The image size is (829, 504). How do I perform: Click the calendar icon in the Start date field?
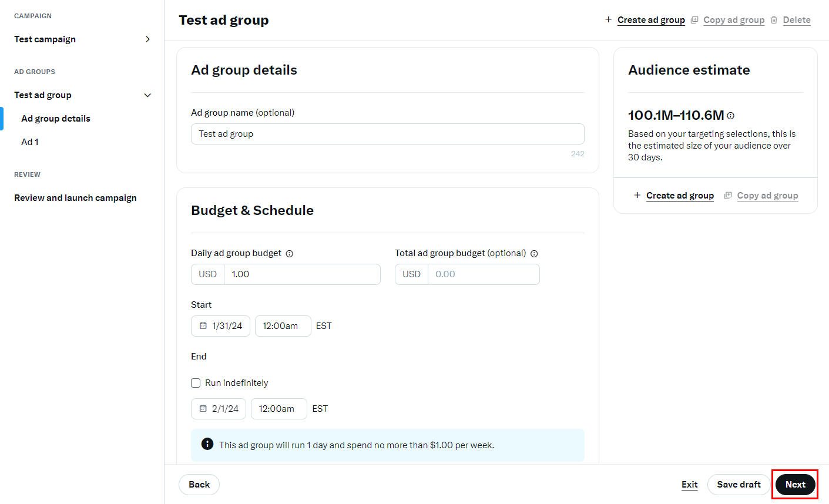tap(203, 326)
